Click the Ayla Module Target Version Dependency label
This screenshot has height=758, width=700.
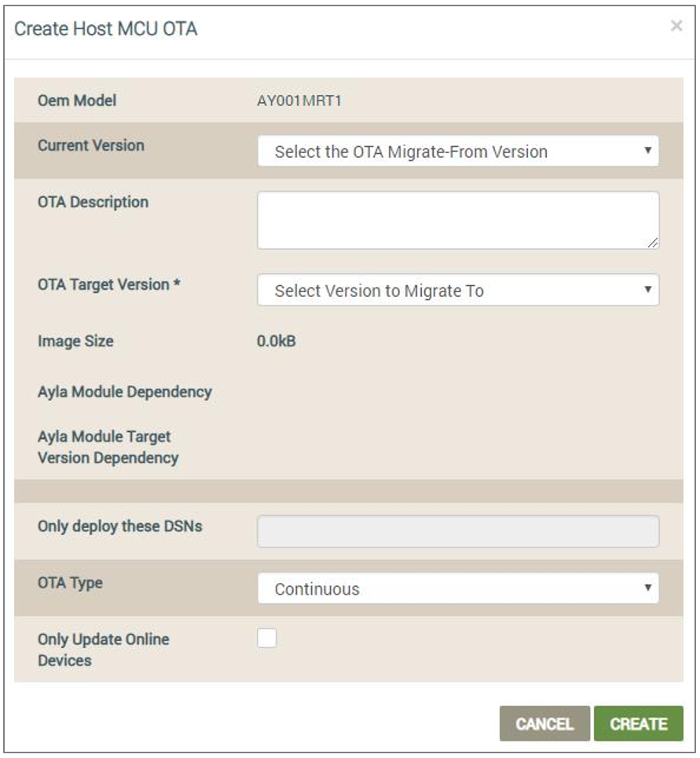click(x=108, y=447)
